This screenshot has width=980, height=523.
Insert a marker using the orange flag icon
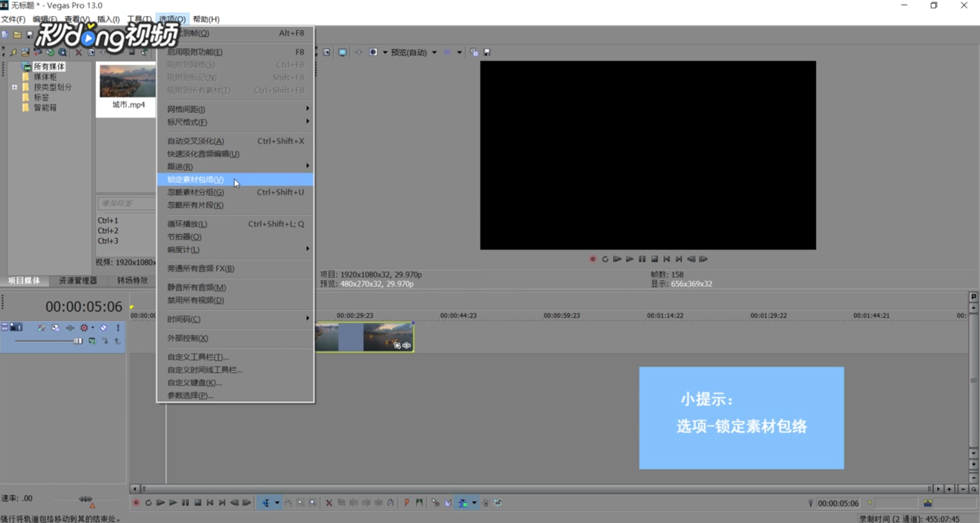coord(407,503)
